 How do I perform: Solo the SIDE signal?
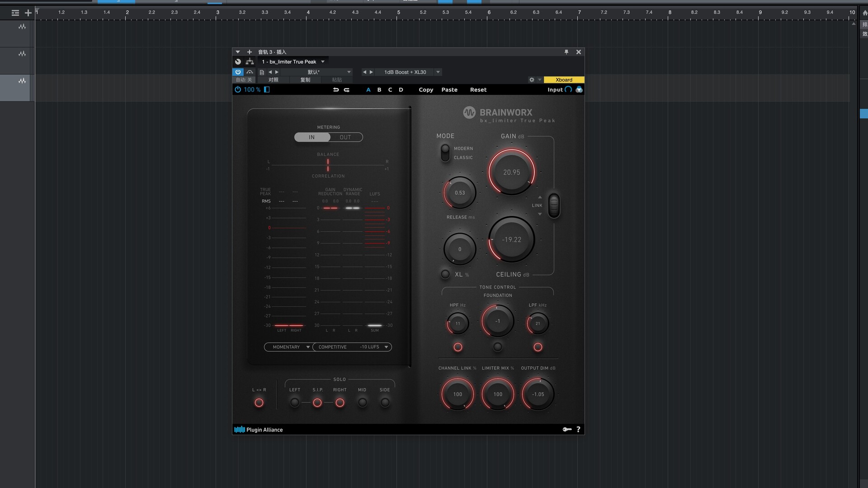tap(385, 403)
